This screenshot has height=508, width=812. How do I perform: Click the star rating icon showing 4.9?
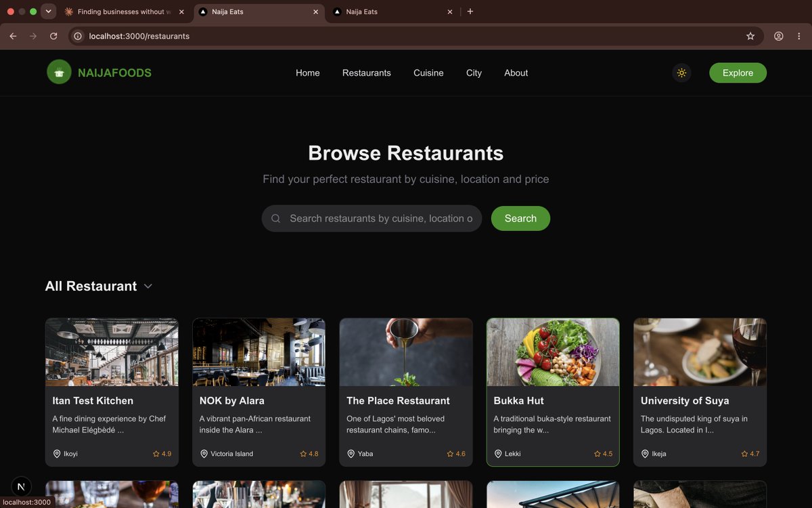coord(156,454)
